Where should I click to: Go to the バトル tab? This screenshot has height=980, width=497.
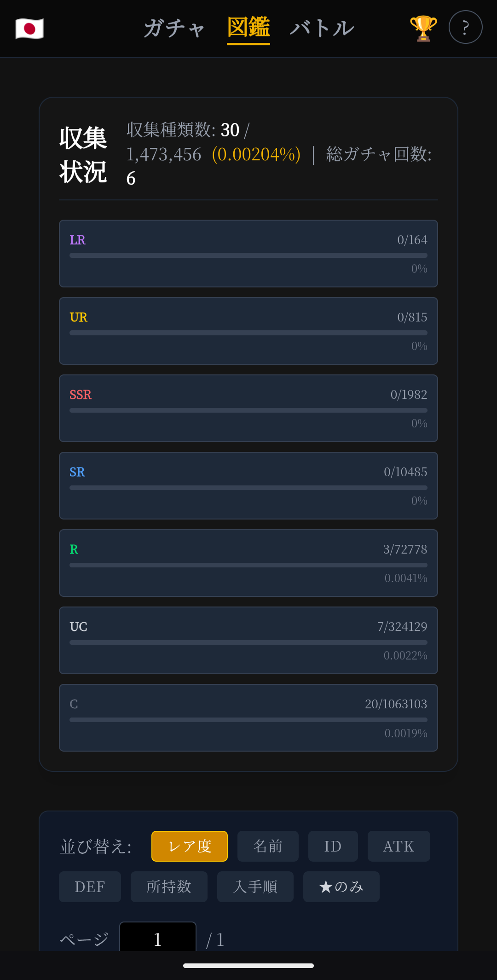point(322,29)
